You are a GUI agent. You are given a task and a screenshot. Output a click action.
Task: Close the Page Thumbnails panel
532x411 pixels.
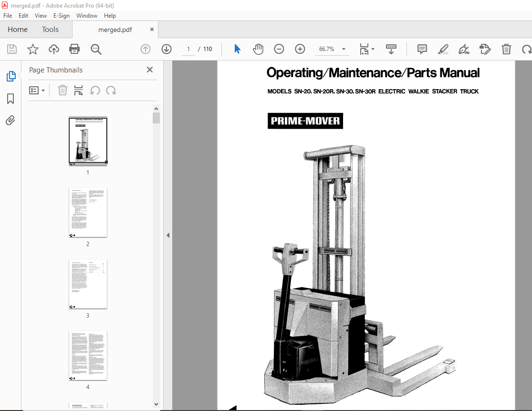150,70
